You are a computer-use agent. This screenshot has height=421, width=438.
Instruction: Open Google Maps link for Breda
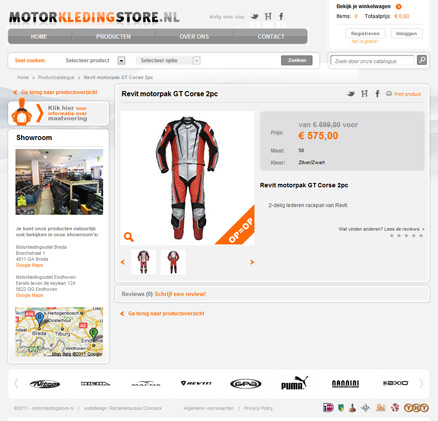coord(29,265)
